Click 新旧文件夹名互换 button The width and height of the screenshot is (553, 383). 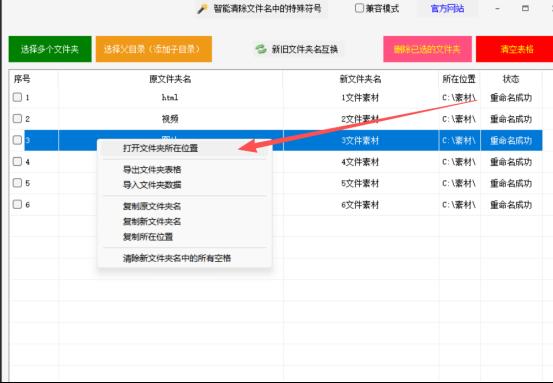click(x=297, y=49)
